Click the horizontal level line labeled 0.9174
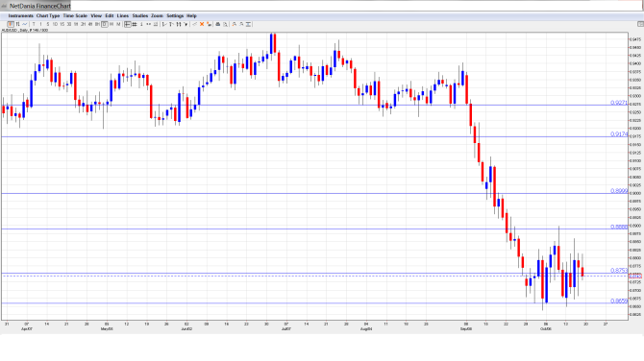 (314, 136)
